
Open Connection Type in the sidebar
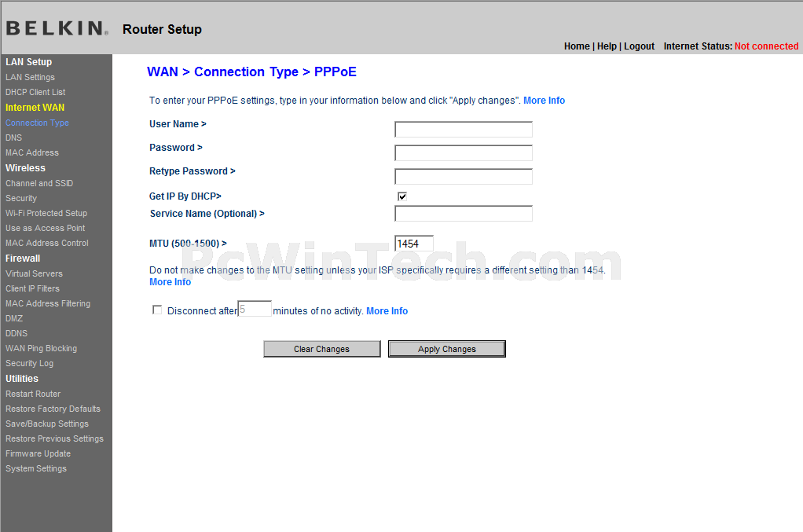pos(37,123)
